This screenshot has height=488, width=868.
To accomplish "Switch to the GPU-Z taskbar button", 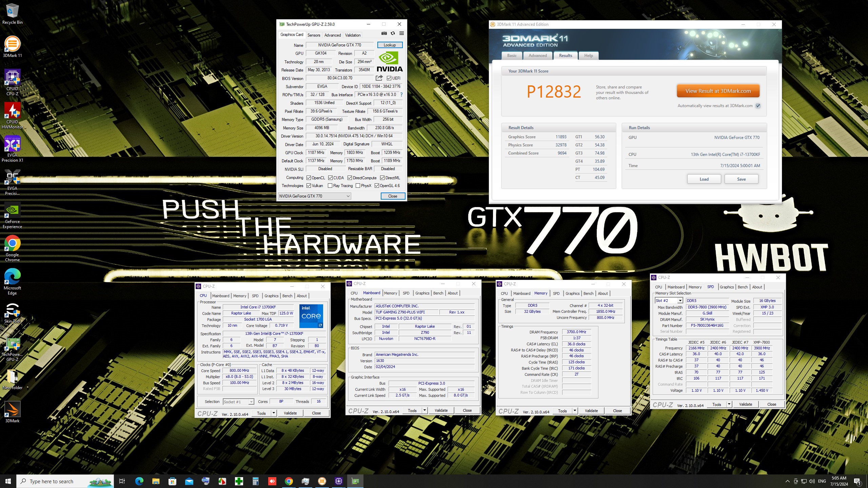I will [x=355, y=481].
